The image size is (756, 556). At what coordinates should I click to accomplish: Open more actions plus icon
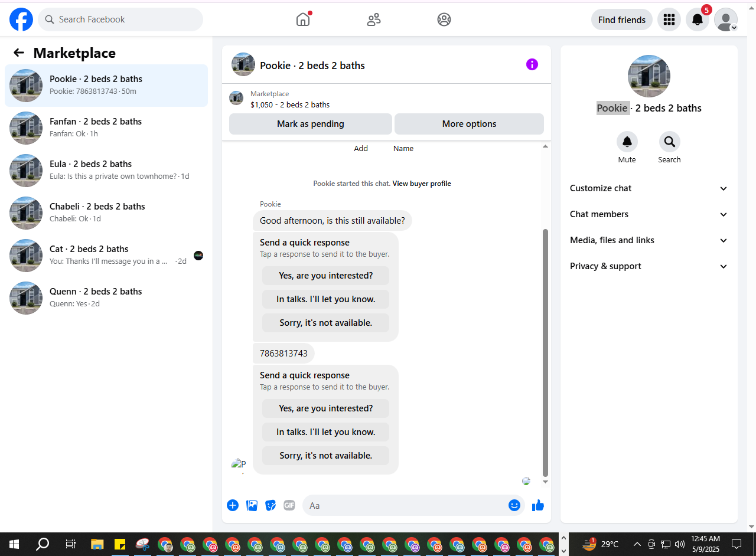tap(233, 505)
